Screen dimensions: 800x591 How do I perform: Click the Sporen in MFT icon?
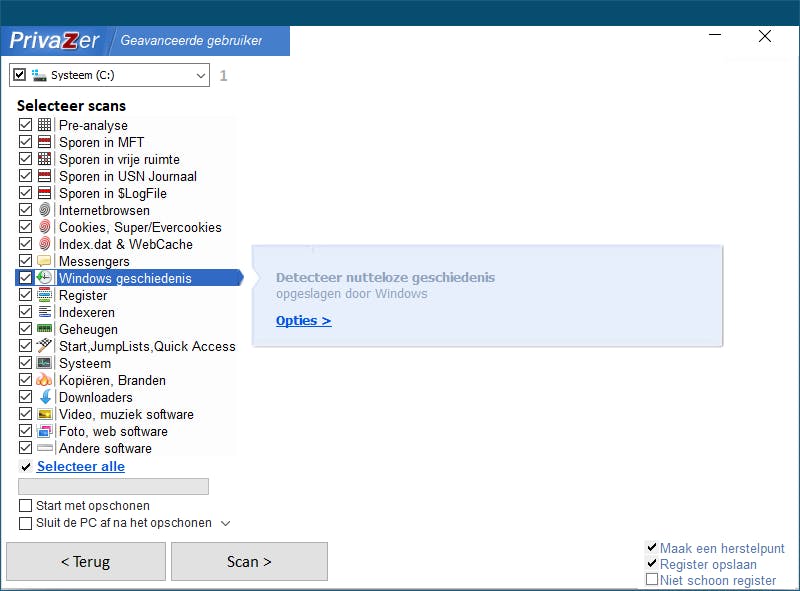pos(44,142)
